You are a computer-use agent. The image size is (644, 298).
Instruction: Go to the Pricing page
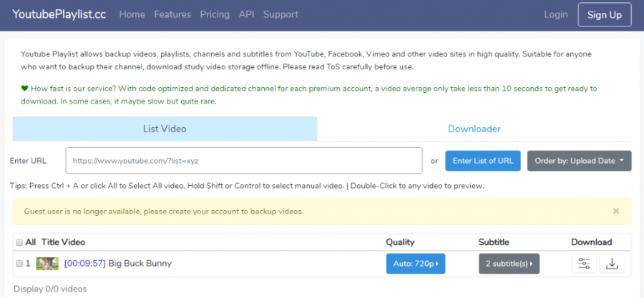point(215,14)
